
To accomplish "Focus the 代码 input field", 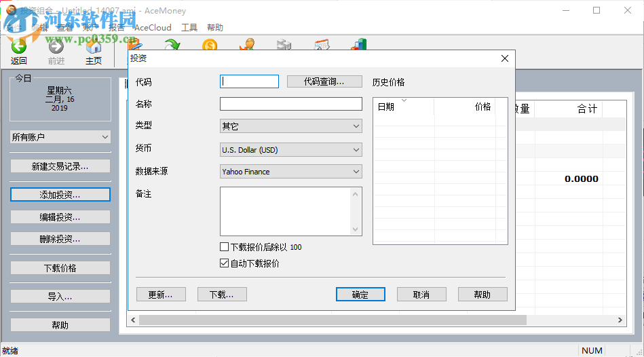I will 249,81.
